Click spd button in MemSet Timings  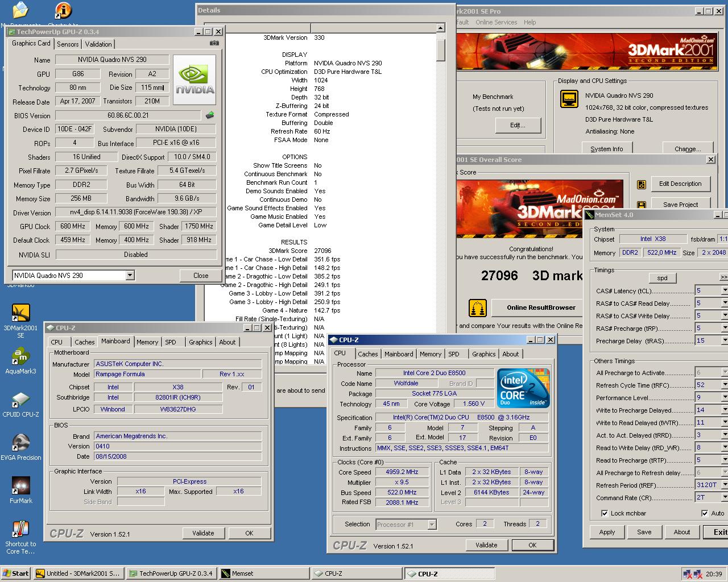[662, 278]
